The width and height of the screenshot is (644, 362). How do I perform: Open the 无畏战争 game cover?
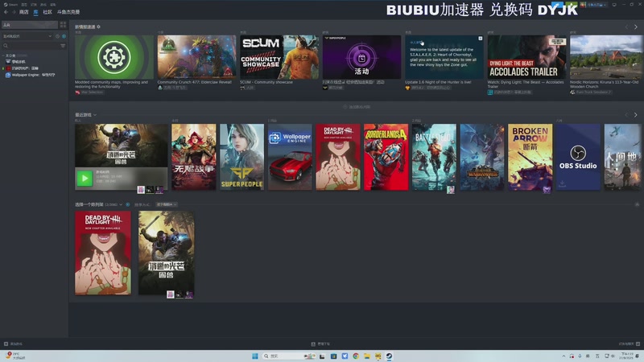point(194,157)
